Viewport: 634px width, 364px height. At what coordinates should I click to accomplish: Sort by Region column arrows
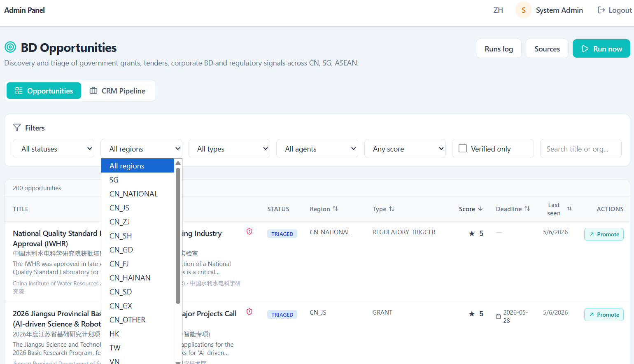click(336, 209)
